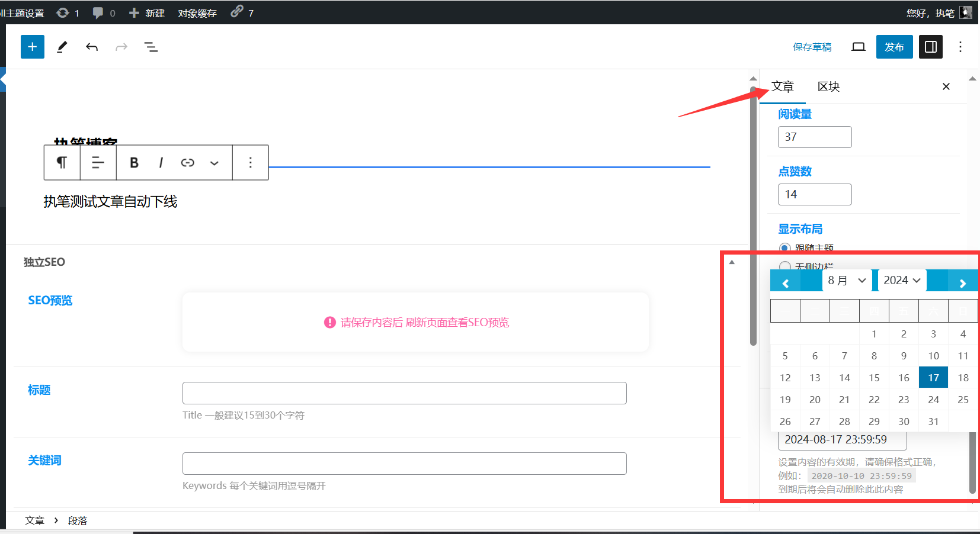This screenshot has height=534, width=980.
Task: Open more rich text controls chevron
Action: pyautogui.click(x=214, y=163)
